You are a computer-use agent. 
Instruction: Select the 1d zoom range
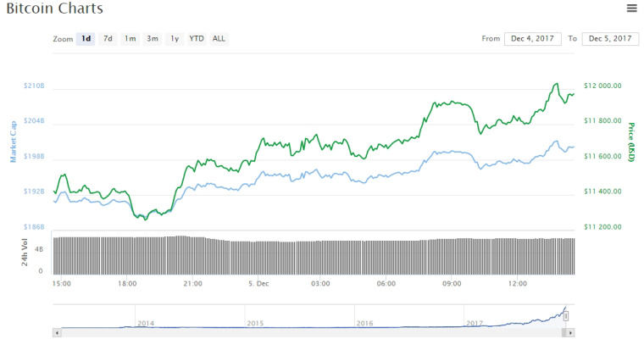click(86, 39)
